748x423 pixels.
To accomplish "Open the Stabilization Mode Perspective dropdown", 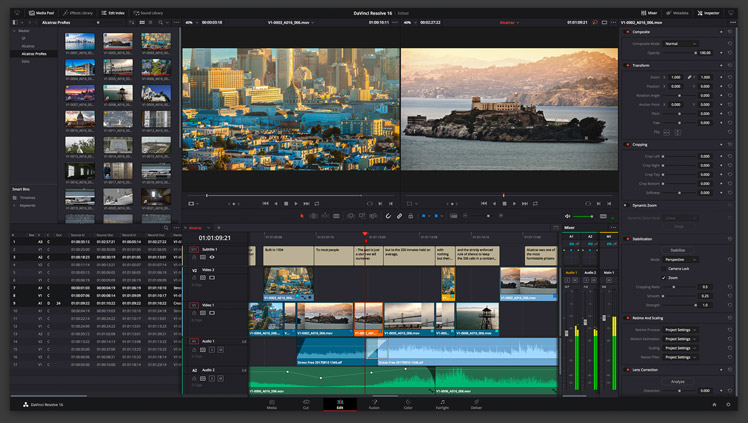I will tap(679, 259).
